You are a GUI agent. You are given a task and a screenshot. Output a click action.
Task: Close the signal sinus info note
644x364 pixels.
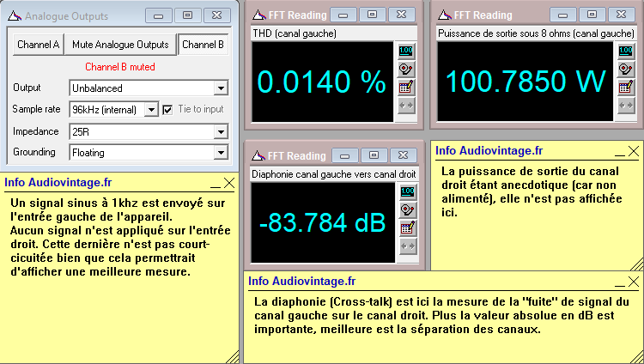(229, 183)
